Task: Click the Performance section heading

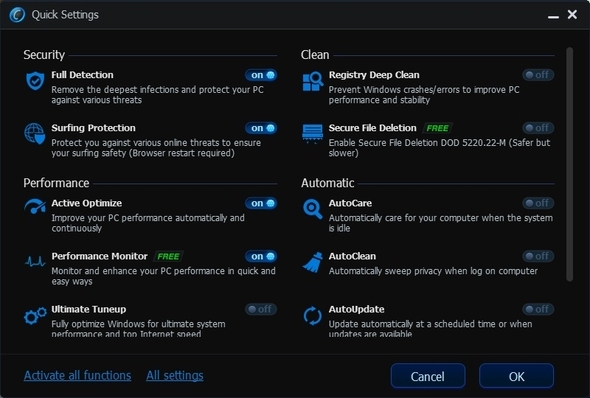Action: tap(56, 183)
